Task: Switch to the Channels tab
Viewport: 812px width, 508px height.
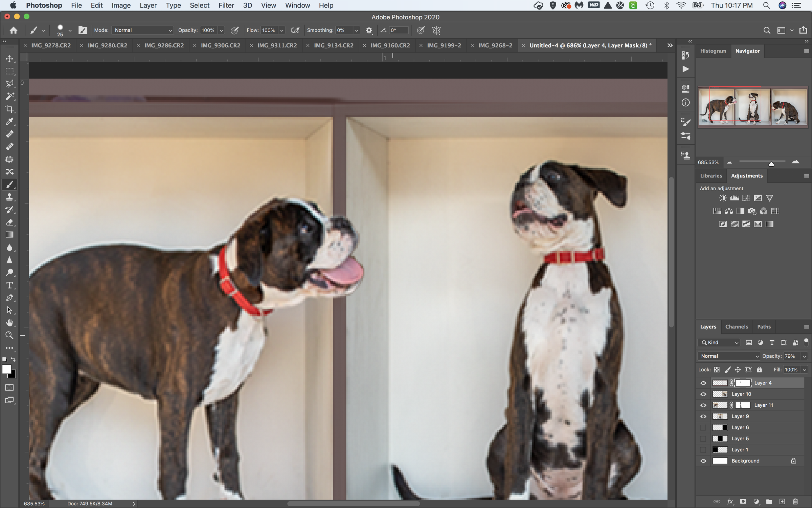Action: click(x=737, y=326)
